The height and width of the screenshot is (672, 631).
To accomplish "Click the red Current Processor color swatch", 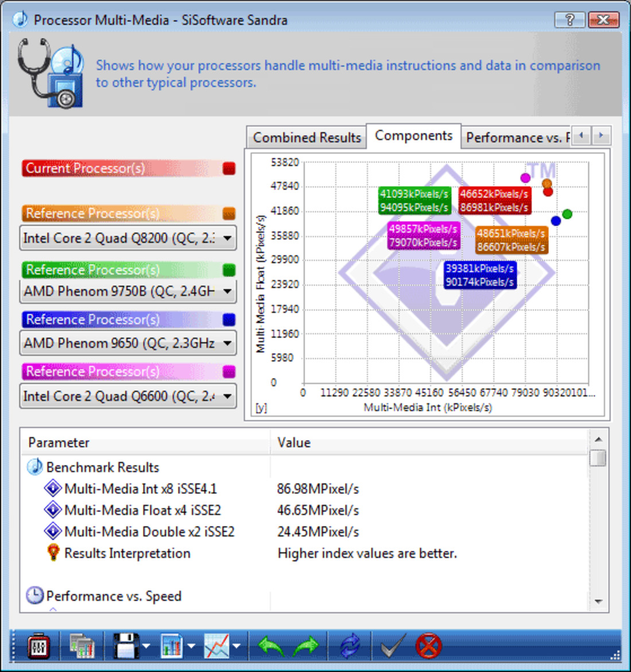I will (x=229, y=168).
